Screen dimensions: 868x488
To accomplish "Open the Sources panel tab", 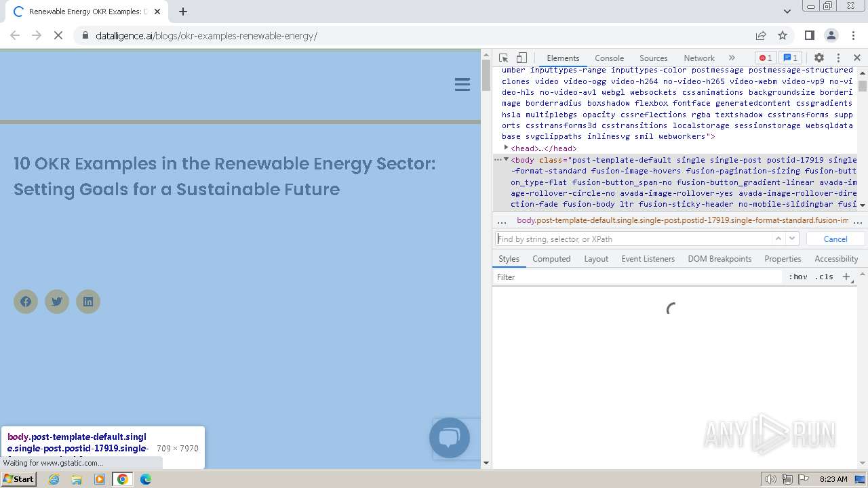I will pos(653,58).
